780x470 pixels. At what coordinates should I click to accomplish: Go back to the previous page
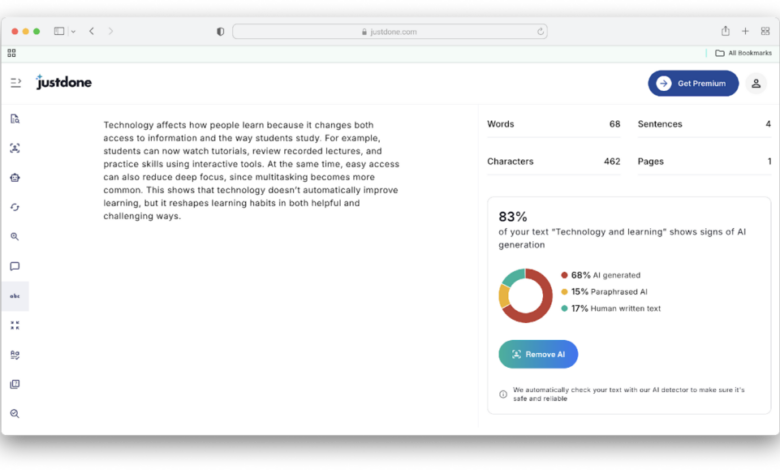91,31
